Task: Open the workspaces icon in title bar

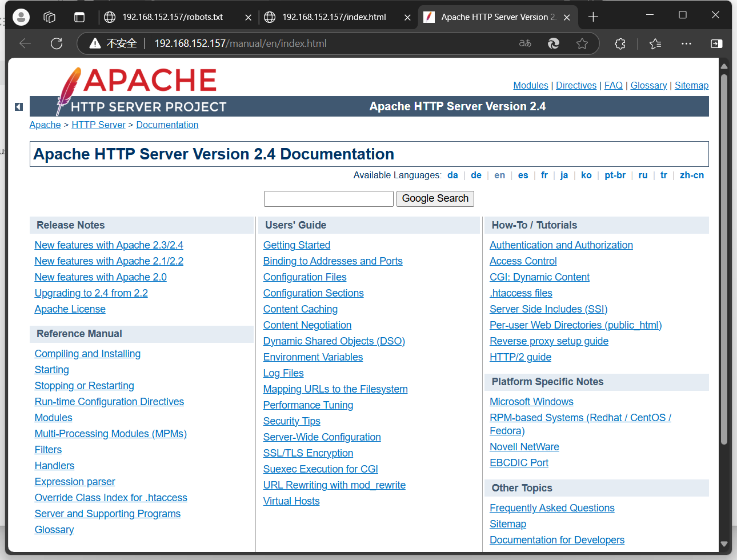Action: pos(50,17)
